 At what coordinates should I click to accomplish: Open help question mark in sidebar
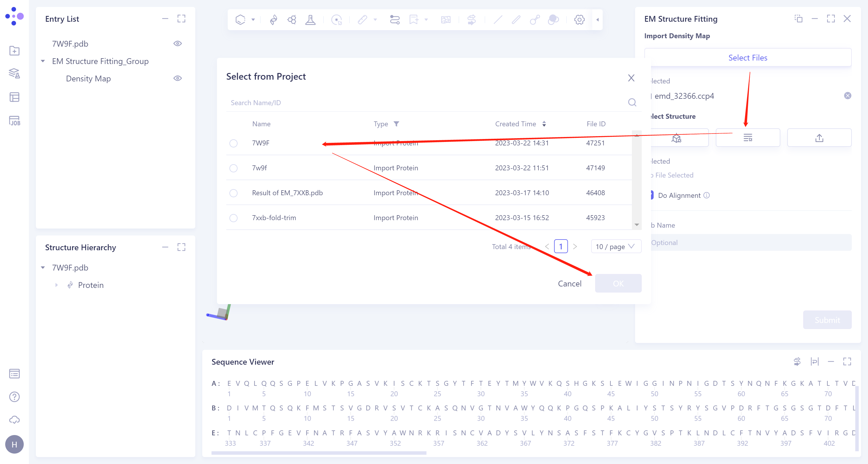pyautogui.click(x=14, y=397)
